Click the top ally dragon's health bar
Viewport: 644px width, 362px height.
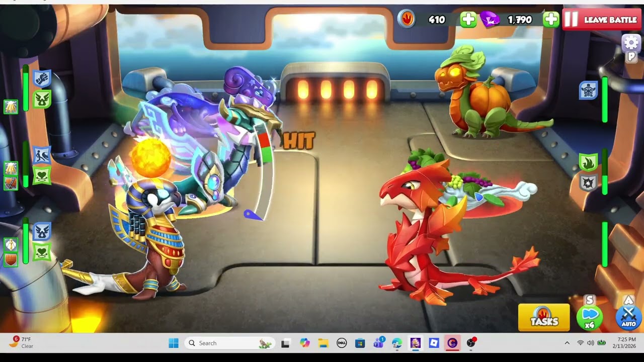coord(25,88)
